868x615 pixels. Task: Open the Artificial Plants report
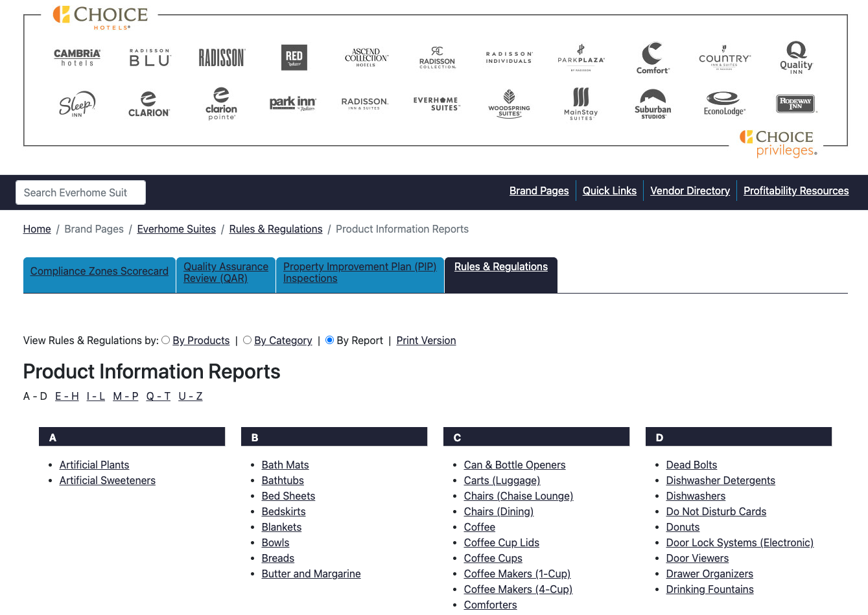click(94, 465)
